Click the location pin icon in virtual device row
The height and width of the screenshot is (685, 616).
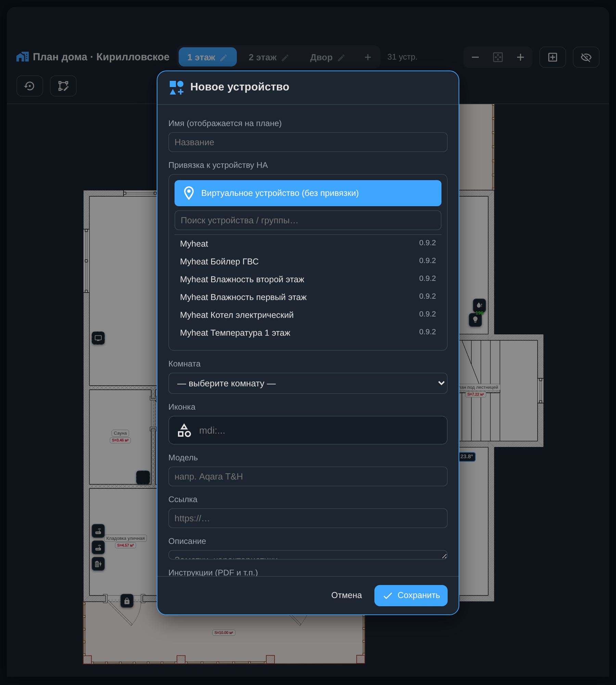(x=189, y=193)
